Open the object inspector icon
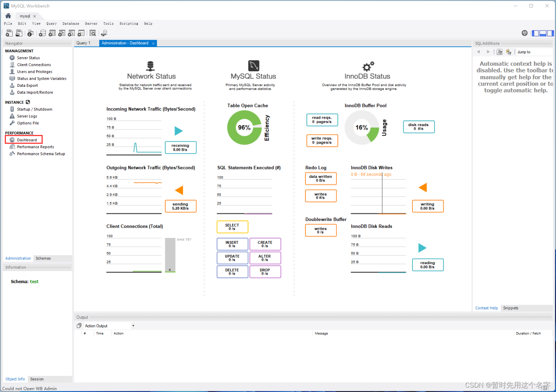This screenshot has height=392, width=556. (31, 33)
